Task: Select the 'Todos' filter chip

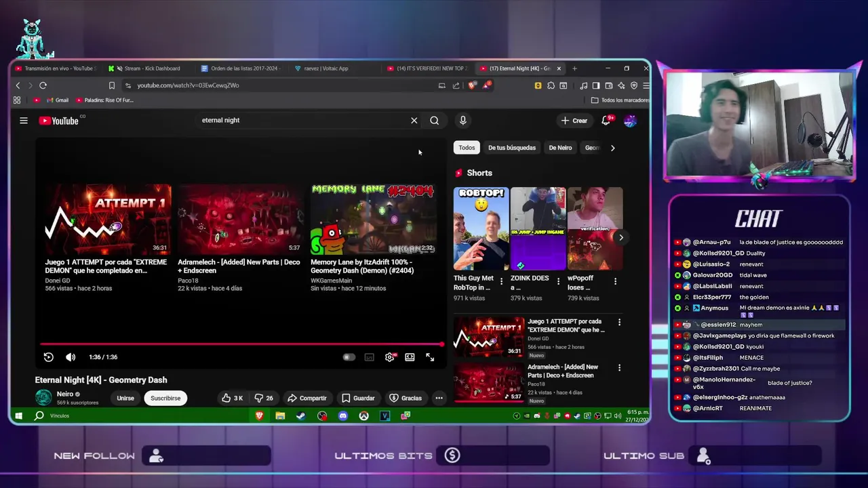Action: click(x=467, y=148)
